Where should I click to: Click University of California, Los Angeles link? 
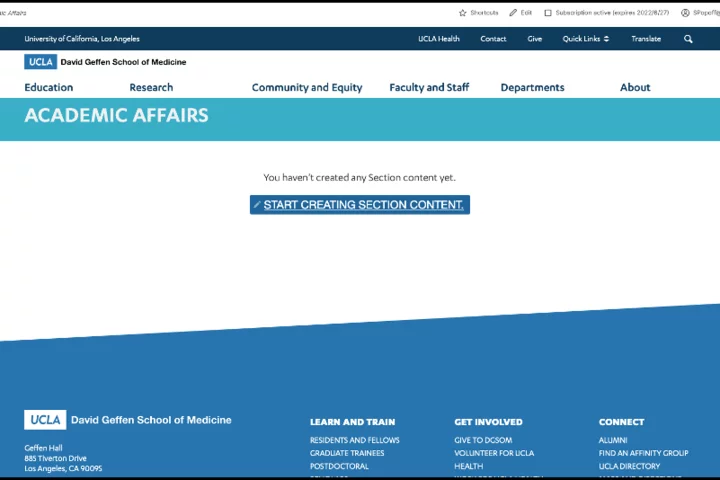(x=82, y=39)
